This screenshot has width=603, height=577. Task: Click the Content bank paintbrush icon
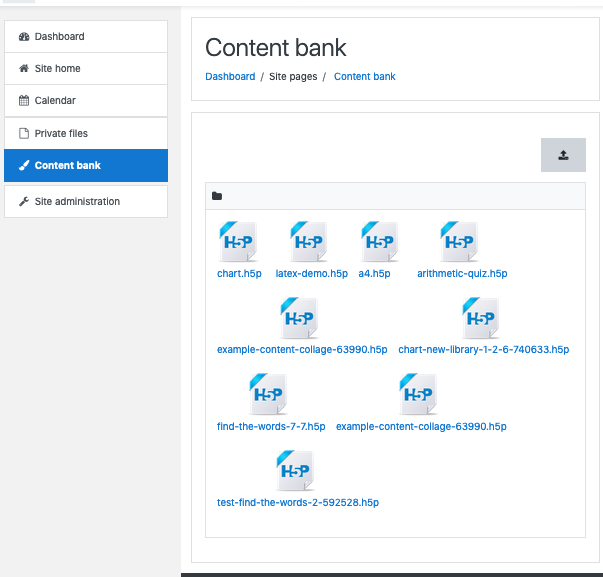click(x=24, y=165)
